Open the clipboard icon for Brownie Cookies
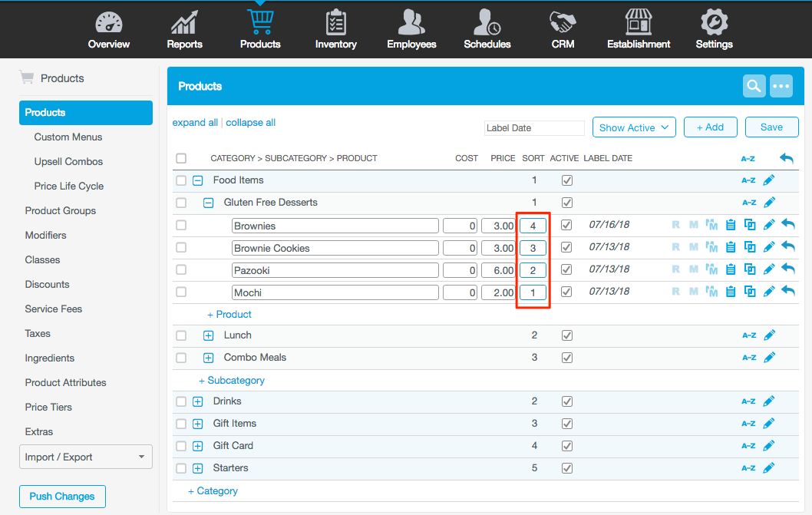Screen dimensions: 812x515 731,247
